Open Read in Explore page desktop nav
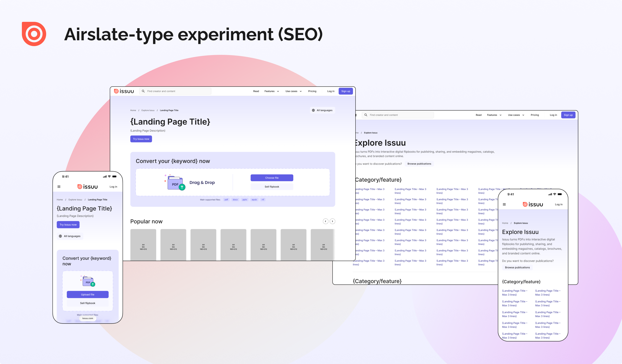 479,115
